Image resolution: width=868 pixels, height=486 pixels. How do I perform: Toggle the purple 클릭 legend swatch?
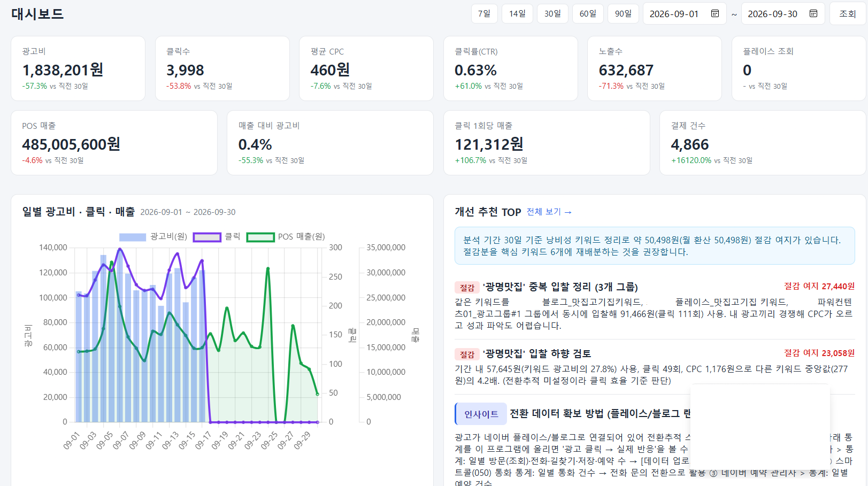pyautogui.click(x=207, y=237)
